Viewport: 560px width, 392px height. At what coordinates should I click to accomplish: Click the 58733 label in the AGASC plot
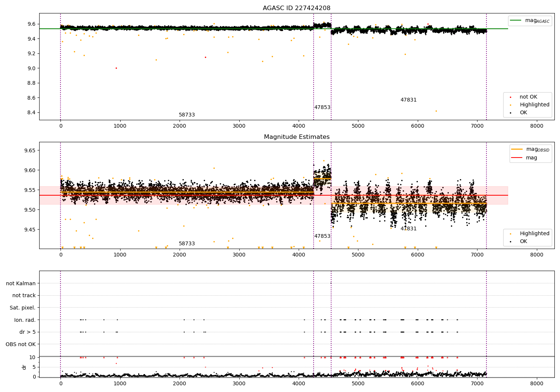point(187,115)
